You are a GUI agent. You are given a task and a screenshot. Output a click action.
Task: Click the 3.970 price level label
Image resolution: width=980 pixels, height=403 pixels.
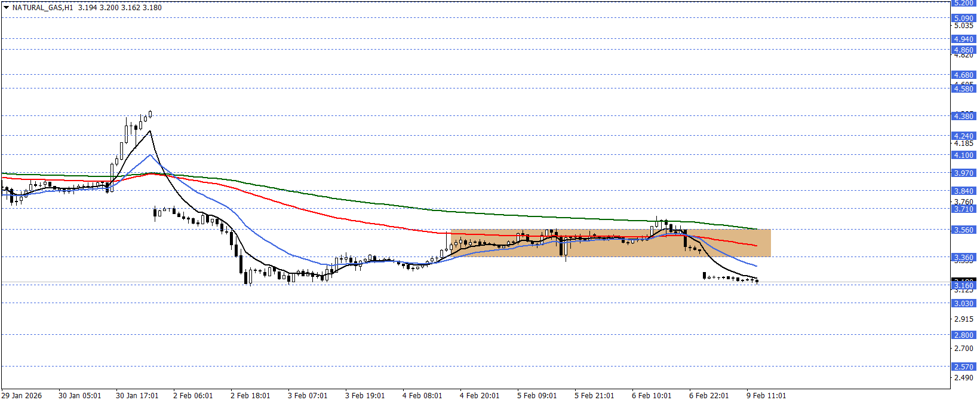pyautogui.click(x=963, y=173)
